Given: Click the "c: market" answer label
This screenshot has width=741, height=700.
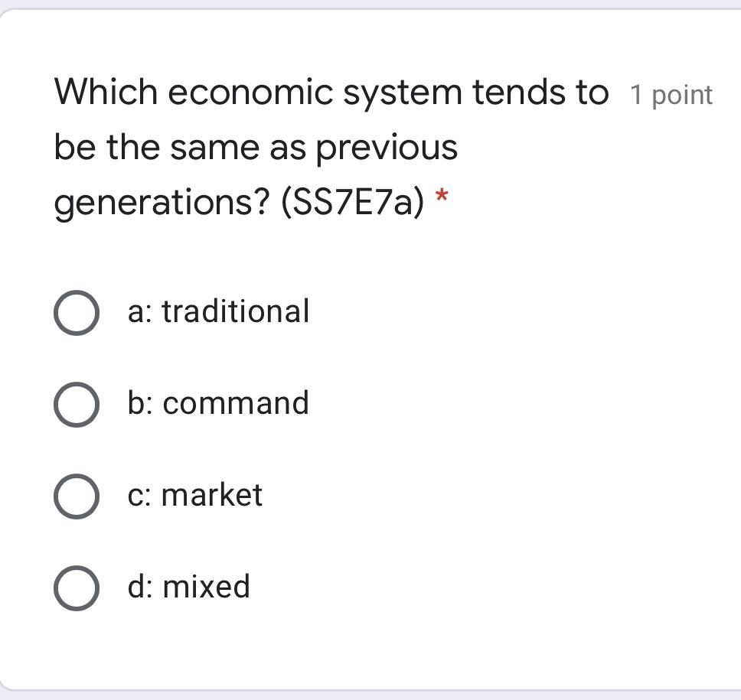Looking at the screenshot, I should [x=194, y=495].
